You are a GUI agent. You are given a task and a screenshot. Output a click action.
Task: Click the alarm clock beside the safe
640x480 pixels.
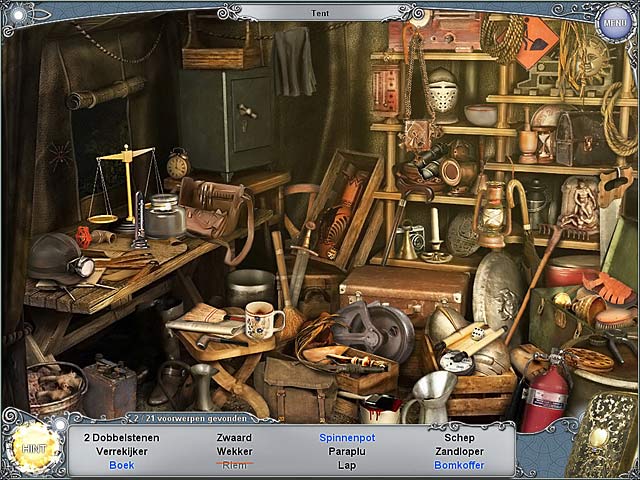coord(178,164)
